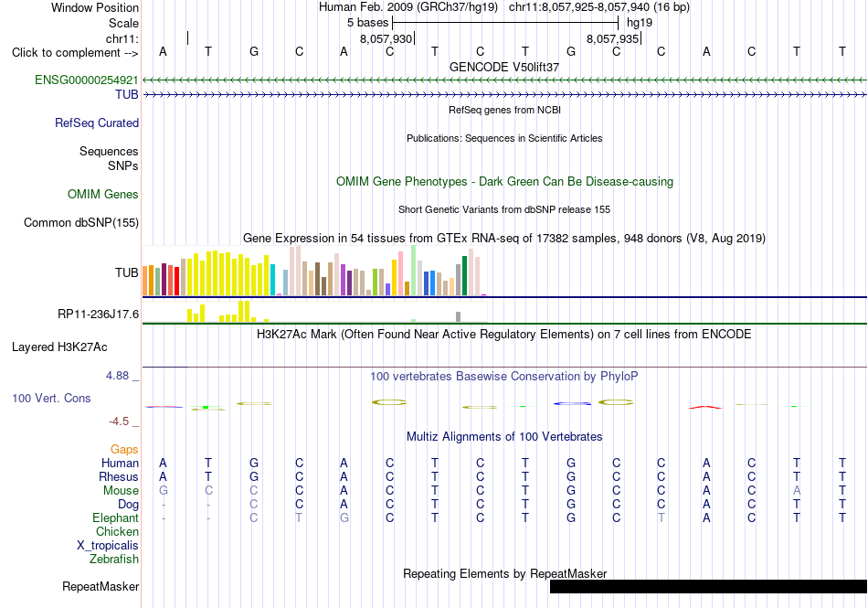Click the Window Position label
Viewport: 868px width, 608px height.
click(x=95, y=7)
